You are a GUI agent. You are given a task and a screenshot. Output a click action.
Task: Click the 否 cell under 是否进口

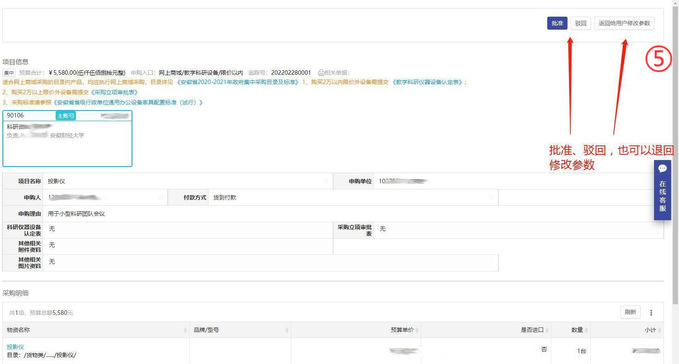click(544, 349)
